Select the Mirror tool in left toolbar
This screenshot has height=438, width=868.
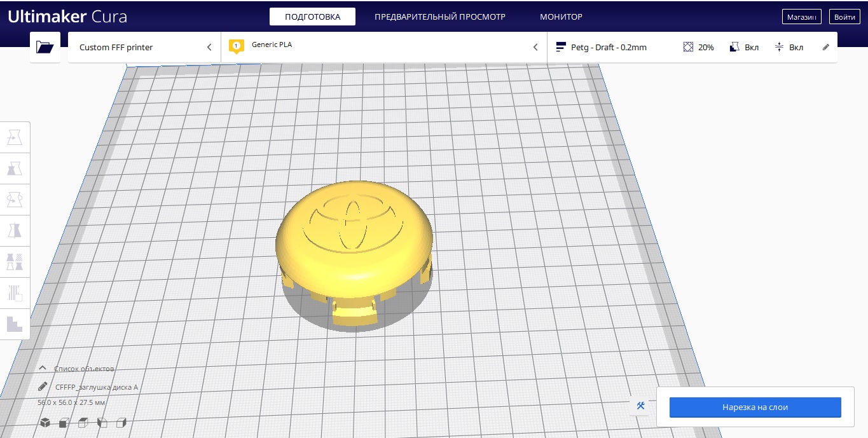click(15, 231)
